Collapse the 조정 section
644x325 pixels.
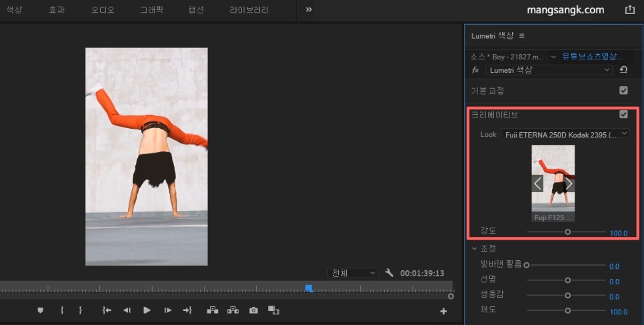[475, 248]
